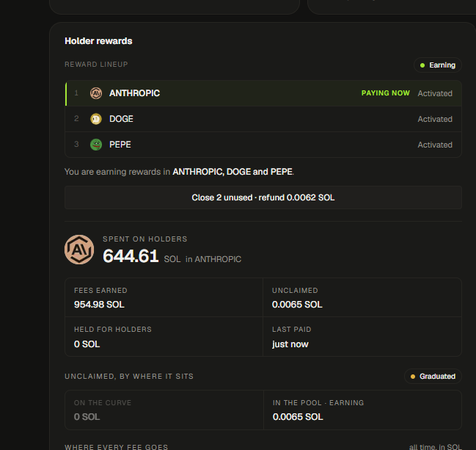Click the DOGE coin icon
The image size is (476, 450).
(x=96, y=119)
